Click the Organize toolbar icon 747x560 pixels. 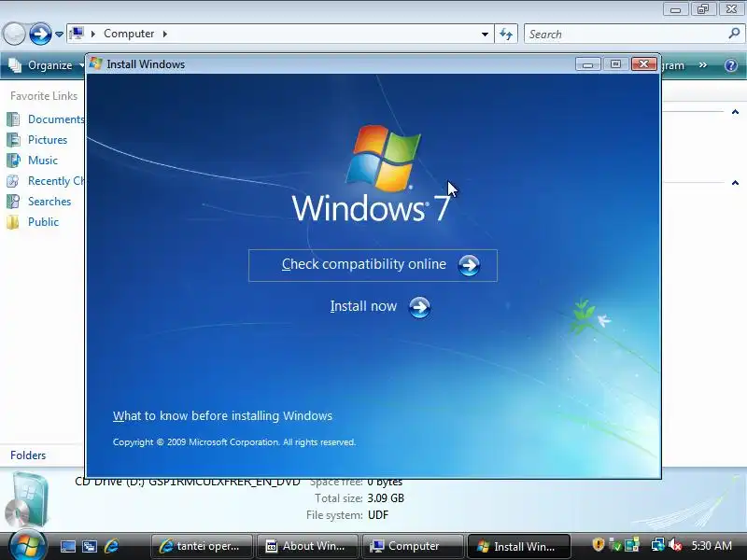click(x=15, y=65)
